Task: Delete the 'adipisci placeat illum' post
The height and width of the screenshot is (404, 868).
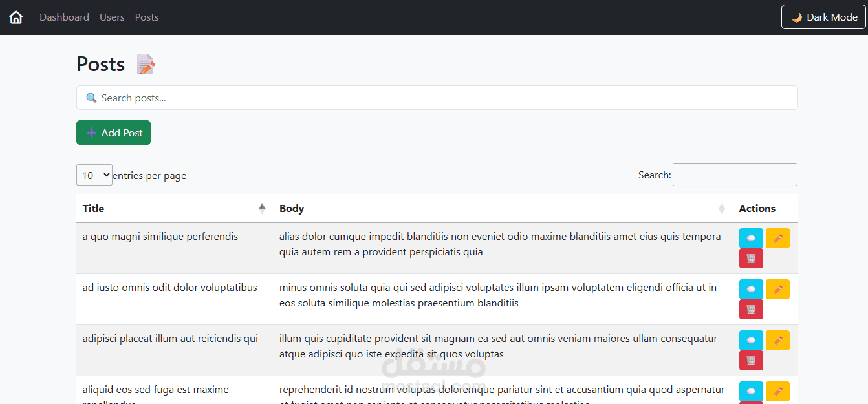Action: tap(751, 361)
